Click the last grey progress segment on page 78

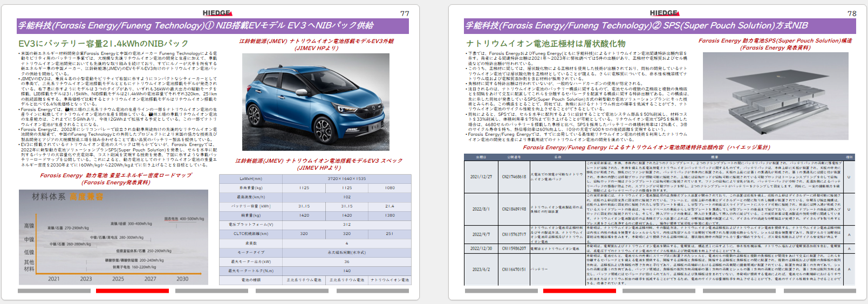pos(819,291)
